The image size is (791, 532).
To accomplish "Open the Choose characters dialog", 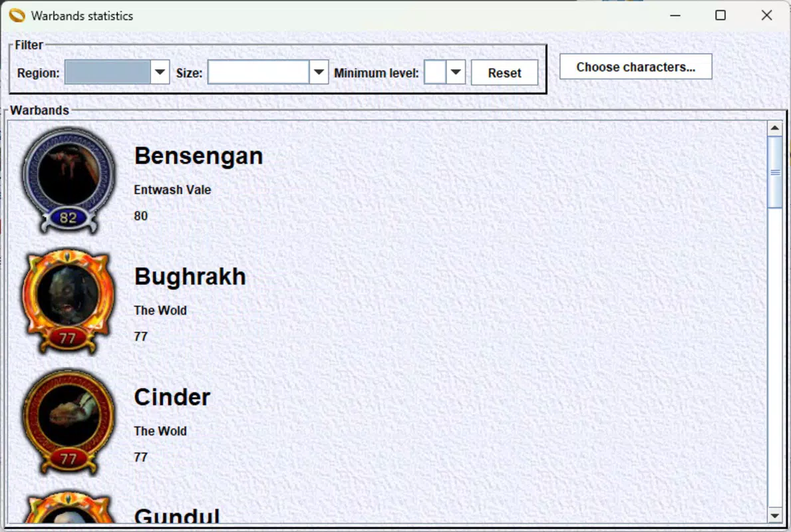I will click(635, 66).
